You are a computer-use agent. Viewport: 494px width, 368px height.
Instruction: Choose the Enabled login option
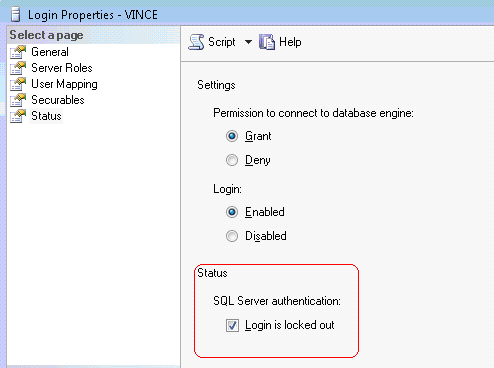point(232,212)
